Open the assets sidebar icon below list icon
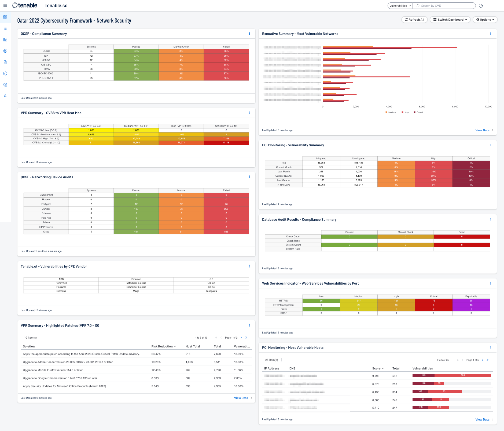This screenshot has height=431, width=504. point(5,40)
